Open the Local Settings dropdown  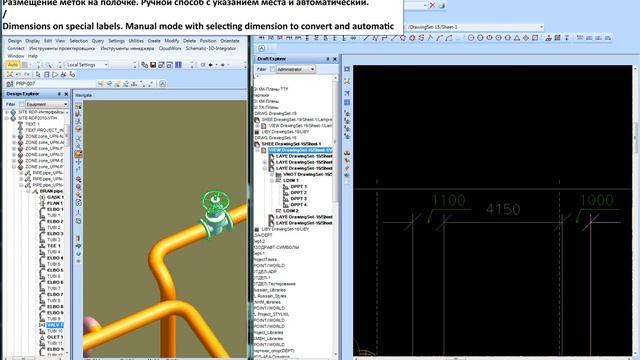[x=87, y=65]
